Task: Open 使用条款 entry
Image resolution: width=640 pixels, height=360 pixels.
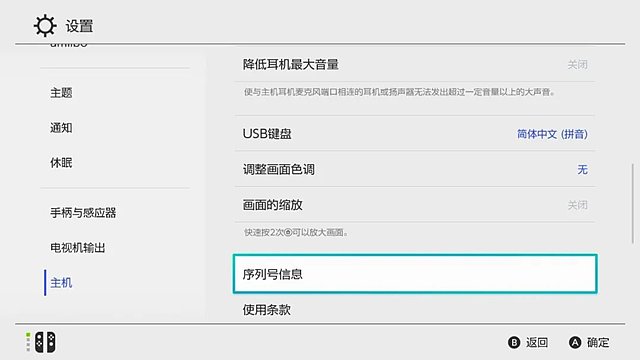Action: coord(415,310)
